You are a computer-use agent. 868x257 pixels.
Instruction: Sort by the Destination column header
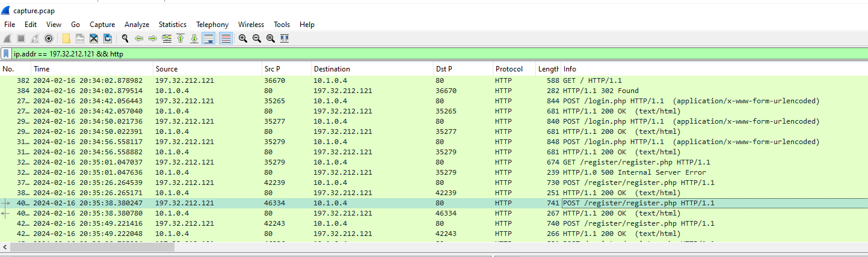[x=331, y=69]
